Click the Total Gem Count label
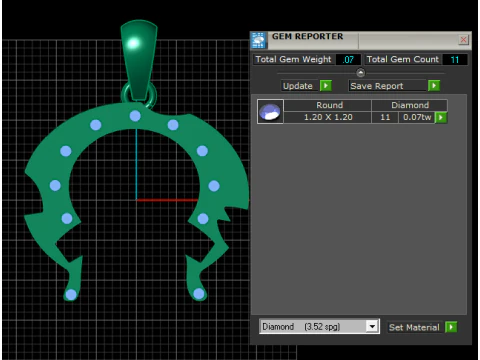480x360 pixels. (x=403, y=59)
